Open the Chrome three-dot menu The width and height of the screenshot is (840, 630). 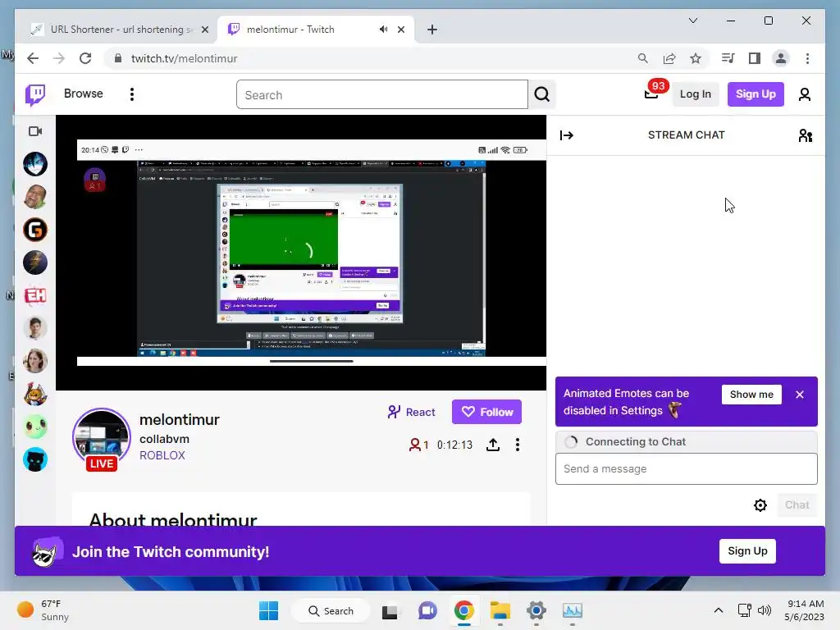pos(807,58)
